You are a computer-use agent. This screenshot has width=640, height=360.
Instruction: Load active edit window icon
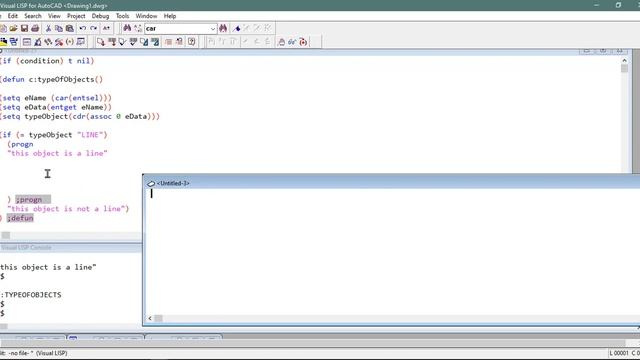pyautogui.click(x=100, y=42)
